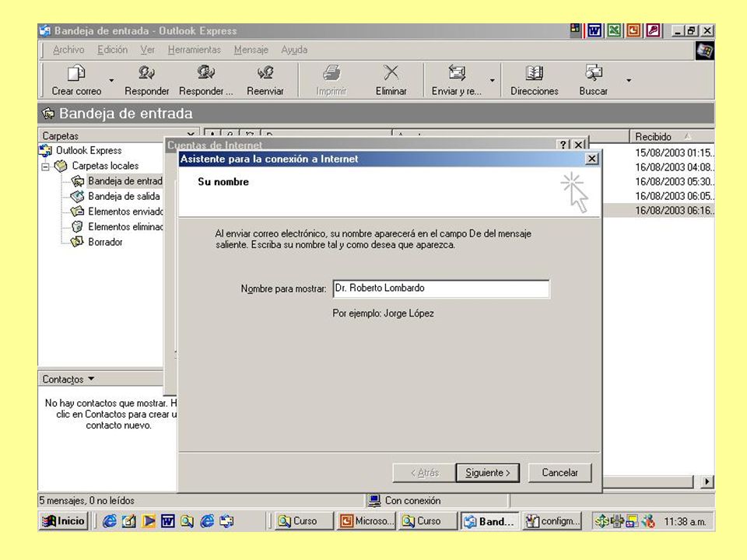The height and width of the screenshot is (560, 747).
Task: Launch Windows Media Player from quick launch
Action: coord(148,521)
